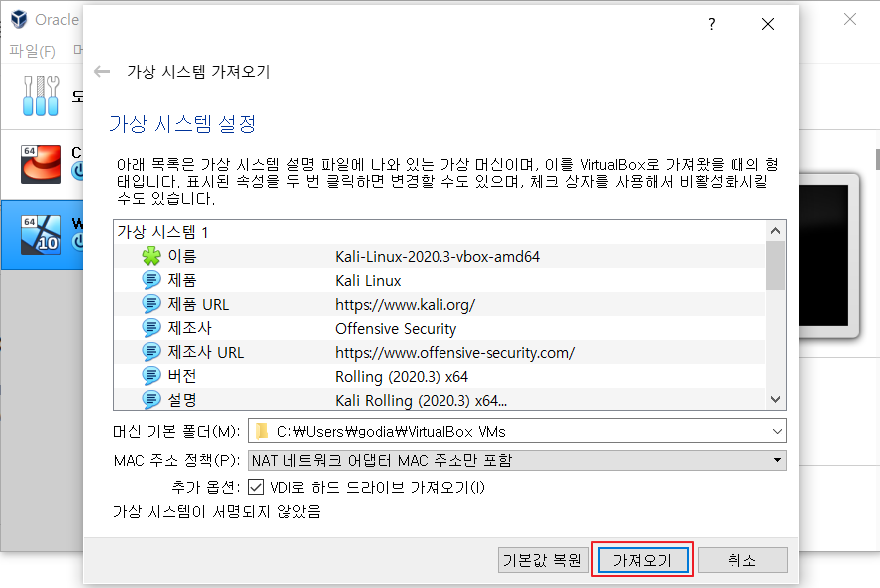
Task: Click the 버전 row bubble icon
Action: 150,376
